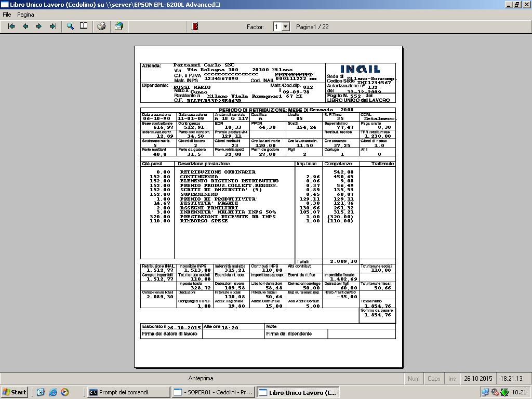
Task: Open the File menu
Action: [7, 15]
